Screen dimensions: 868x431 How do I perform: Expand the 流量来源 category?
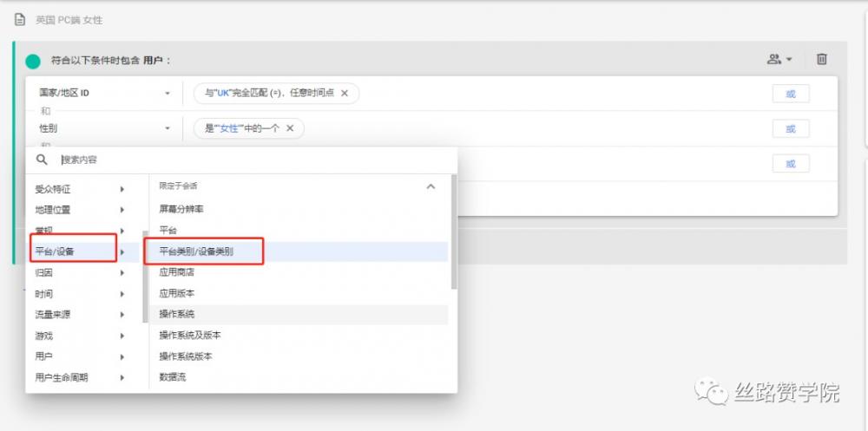coord(80,315)
